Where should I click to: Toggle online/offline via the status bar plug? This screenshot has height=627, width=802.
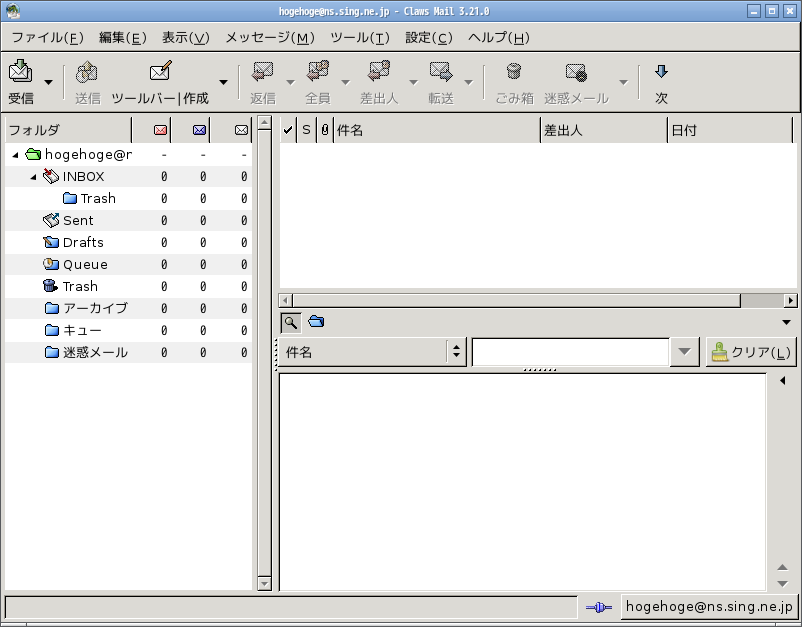coord(597,606)
